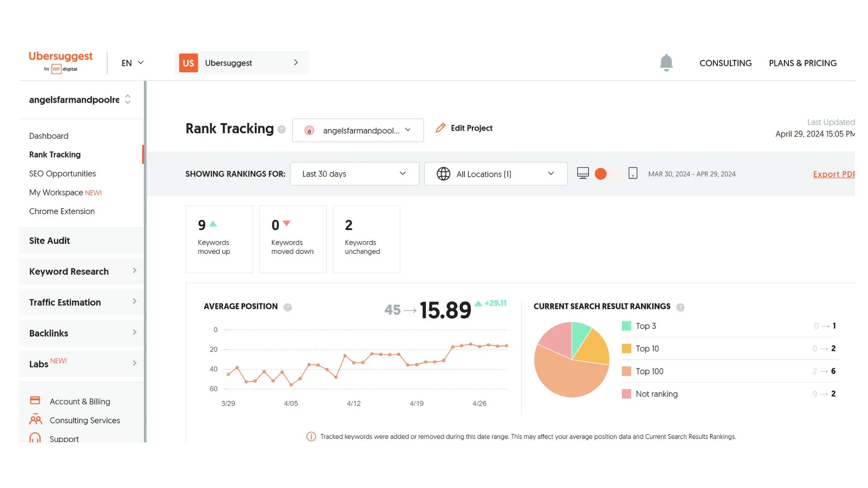Click the yellow Top 10 legend swatch
868x488 pixels.
(x=626, y=348)
